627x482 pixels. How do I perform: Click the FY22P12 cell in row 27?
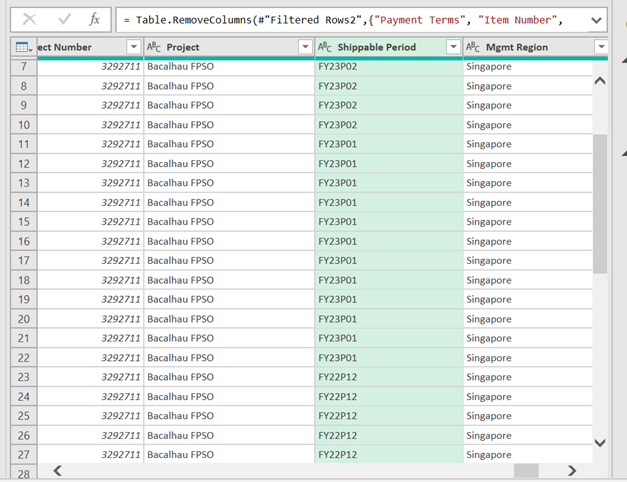[x=389, y=454]
